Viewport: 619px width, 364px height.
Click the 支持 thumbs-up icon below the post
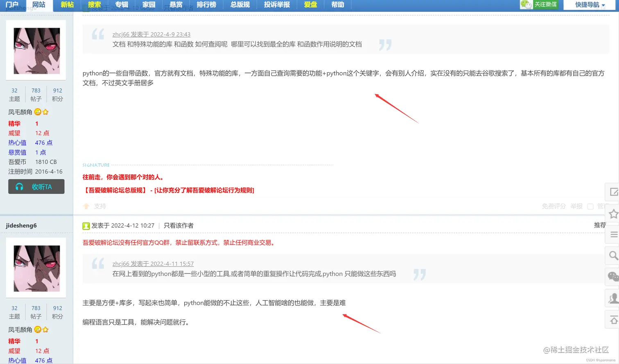[86, 206]
